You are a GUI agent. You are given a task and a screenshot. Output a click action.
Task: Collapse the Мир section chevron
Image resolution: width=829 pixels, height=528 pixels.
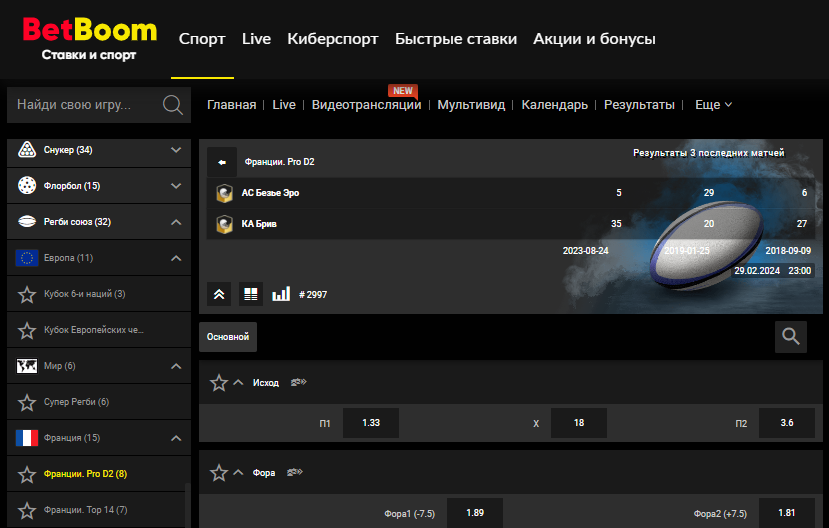[176, 366]
